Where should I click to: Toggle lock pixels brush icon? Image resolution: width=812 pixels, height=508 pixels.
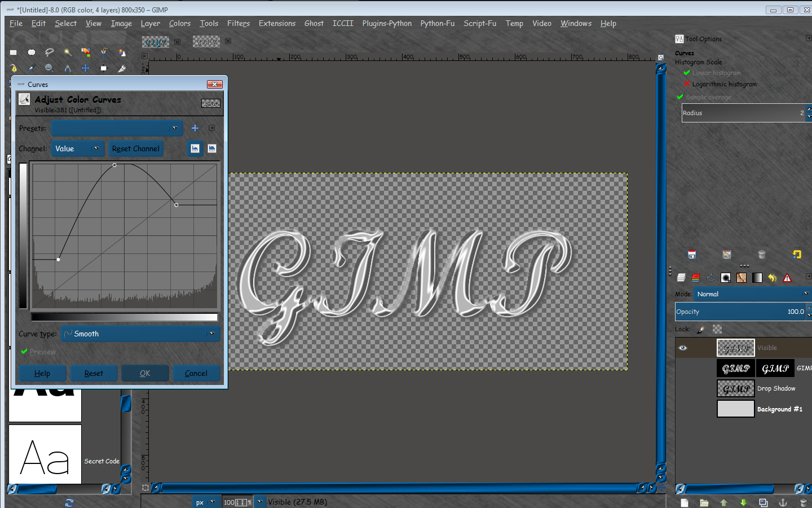pos(701,329)
